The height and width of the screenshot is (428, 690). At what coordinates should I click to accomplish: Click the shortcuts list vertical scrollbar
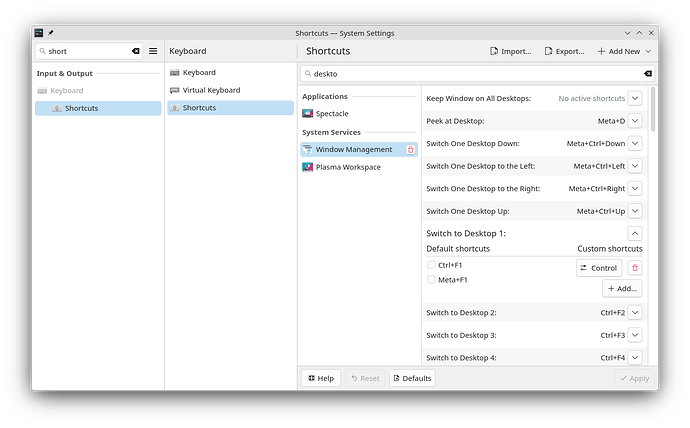click(x=653, y=109)
